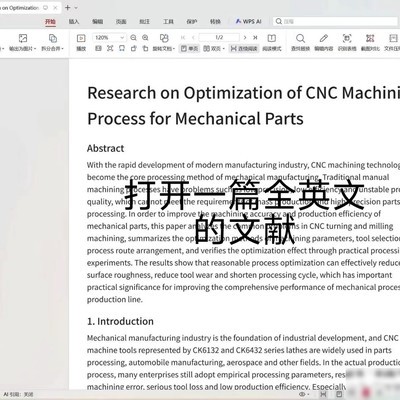400x400 pixels.
Task: Expand the 输出为图片 dropdown arrow
Action: tap(35, 49)
